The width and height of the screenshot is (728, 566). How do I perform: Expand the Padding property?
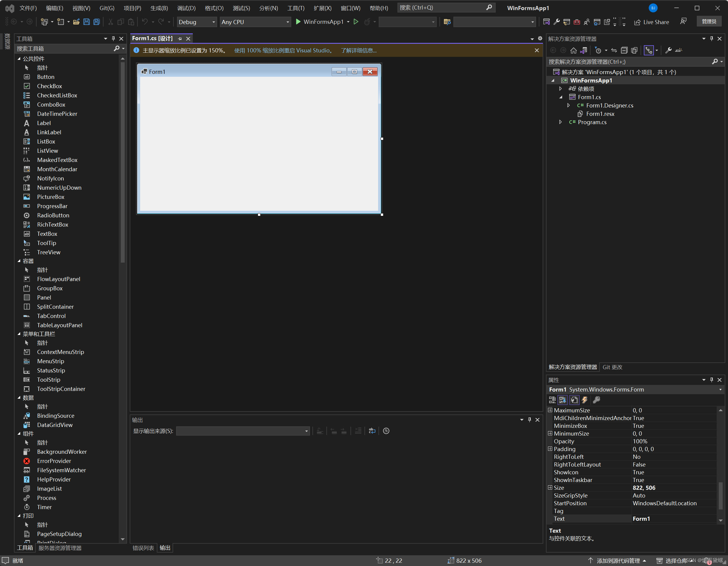coord(550,449)
